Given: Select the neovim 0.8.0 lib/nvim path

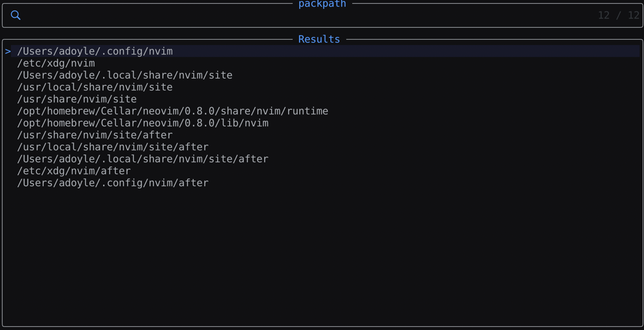Looking at the screenshot, I should click(143, 123).
